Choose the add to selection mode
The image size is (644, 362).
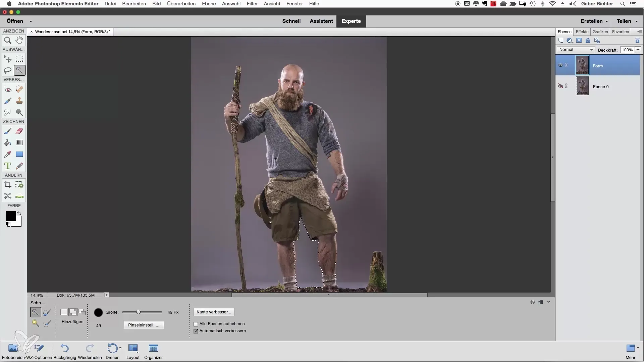(x=73, y=312)
